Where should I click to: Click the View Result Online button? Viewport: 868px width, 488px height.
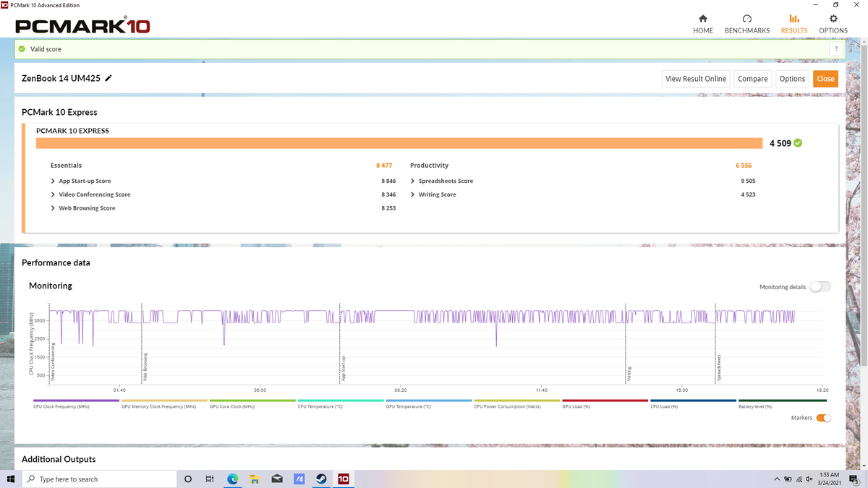[695, 79]
